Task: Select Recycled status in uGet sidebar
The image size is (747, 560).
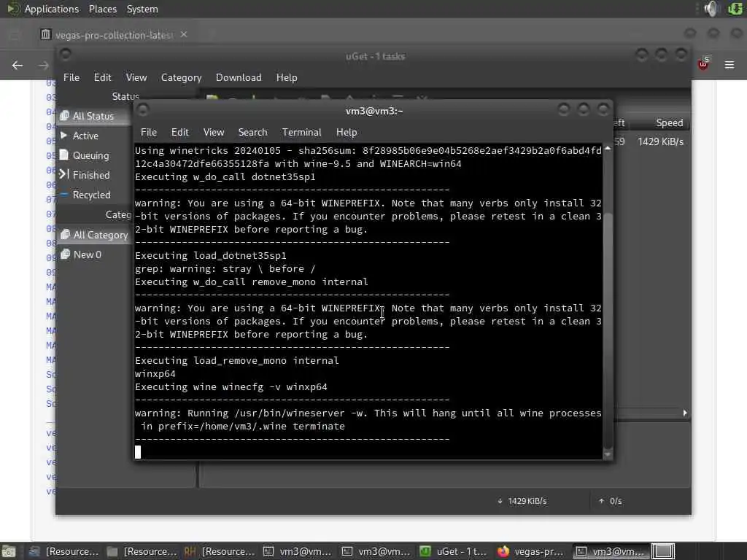Action: pos(91,195)
